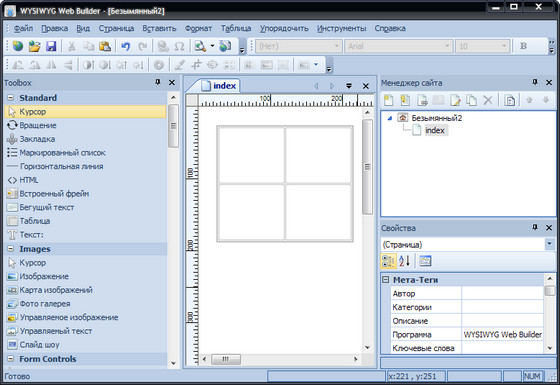Viewport: 560px width, 385px height.
Task: Pin the Менеджер сайта panel
Action: click(x=535, y=82)
